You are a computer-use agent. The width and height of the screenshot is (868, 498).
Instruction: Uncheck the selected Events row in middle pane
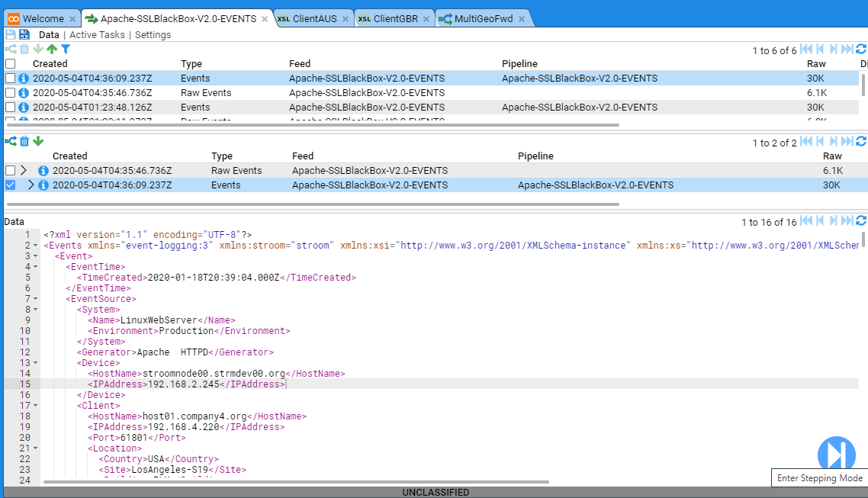10,185
